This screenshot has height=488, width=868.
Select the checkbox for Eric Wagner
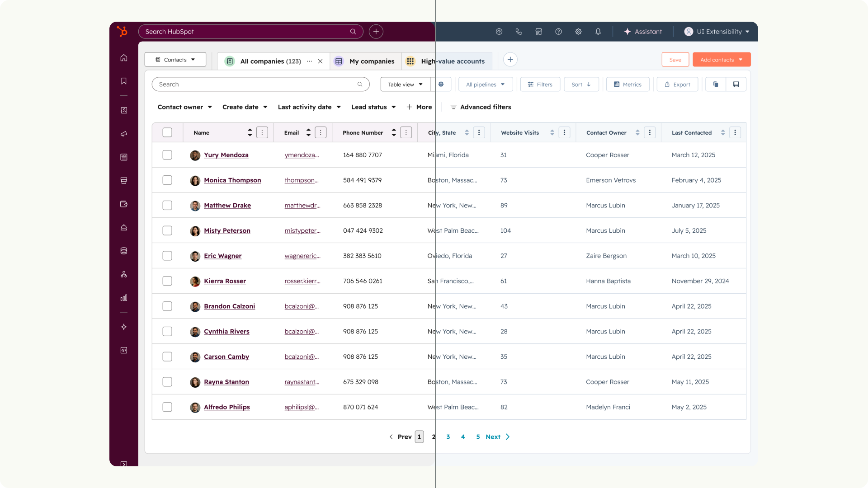[167, 256]
